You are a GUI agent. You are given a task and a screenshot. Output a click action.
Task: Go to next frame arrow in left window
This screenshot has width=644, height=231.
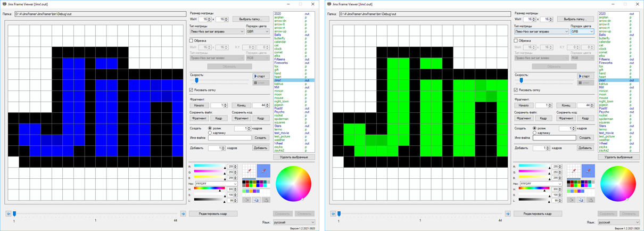click(x=183, y=213)
